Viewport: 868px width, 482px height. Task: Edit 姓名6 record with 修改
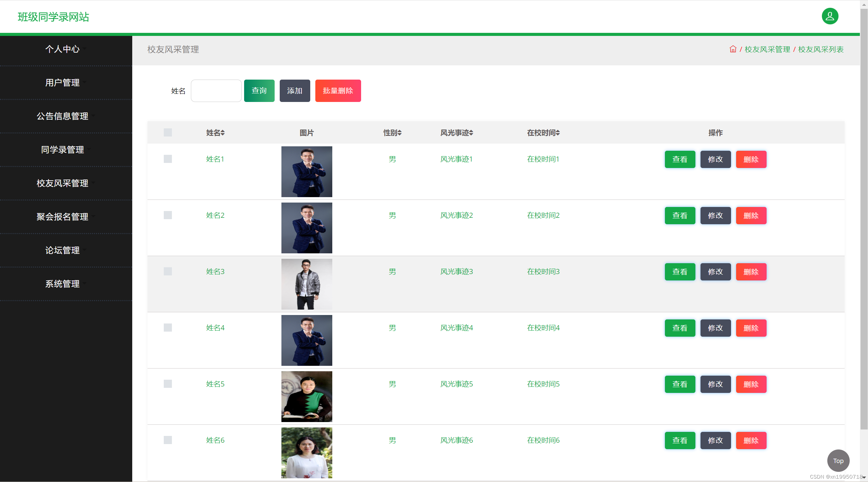tap(715, 440)
